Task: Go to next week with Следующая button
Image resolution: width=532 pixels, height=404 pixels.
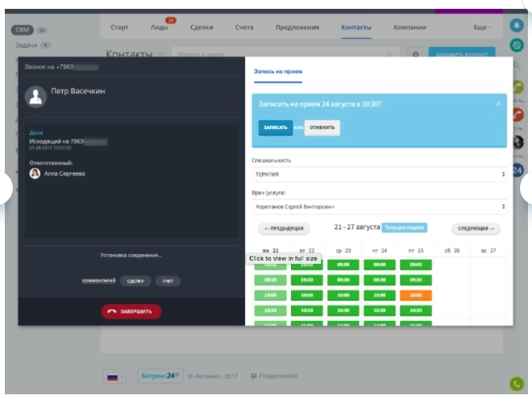Action: click(476, 228)
